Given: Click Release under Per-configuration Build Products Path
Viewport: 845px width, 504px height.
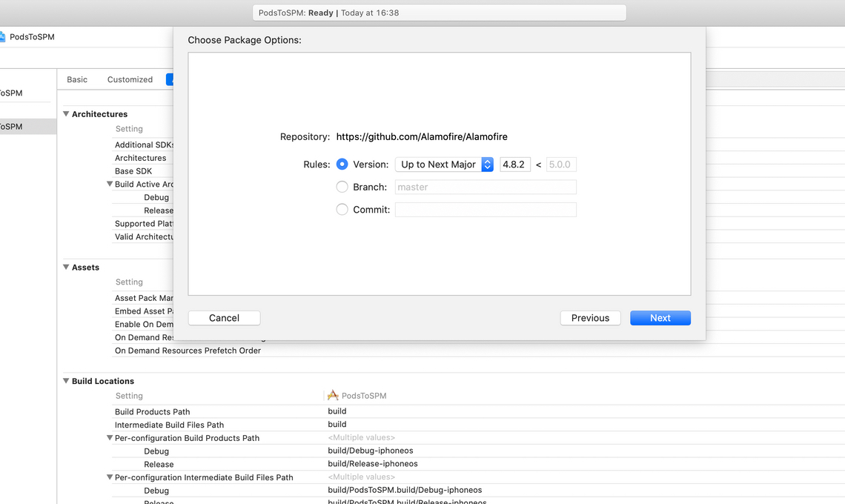Looking at the screenshot, I should click(159, 464).
